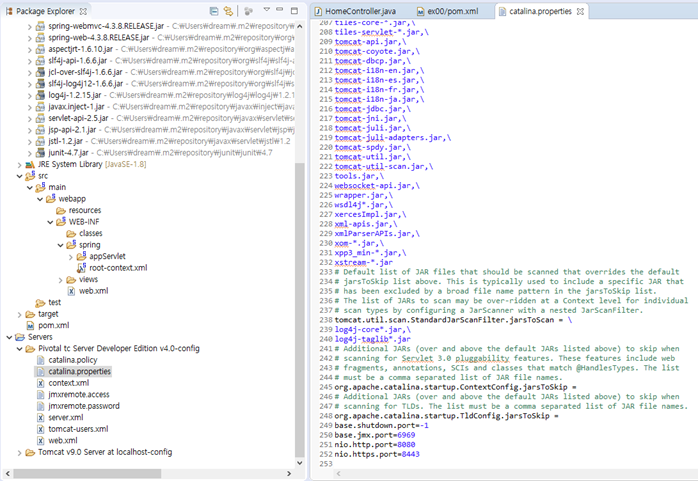Click line 209 tomcat-api.jar entry
The height and width of the screenshot is (481, 698).
tap(370, 42)
